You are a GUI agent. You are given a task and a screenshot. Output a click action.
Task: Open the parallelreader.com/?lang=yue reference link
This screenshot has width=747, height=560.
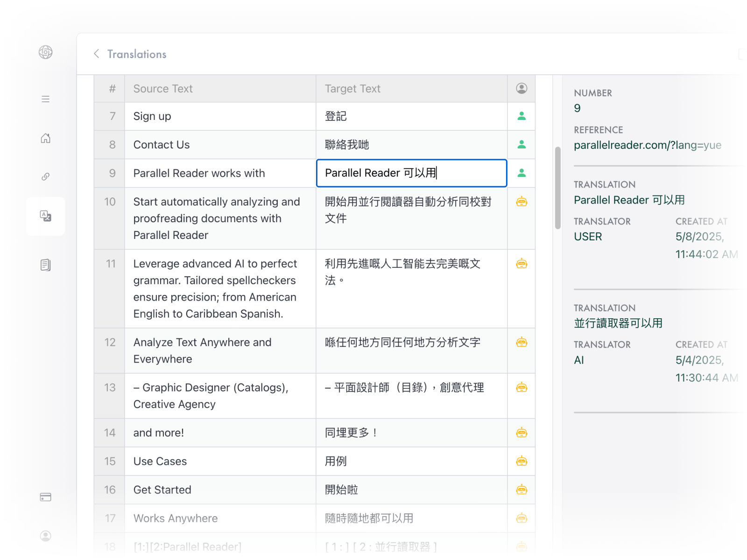click(648, 145)
